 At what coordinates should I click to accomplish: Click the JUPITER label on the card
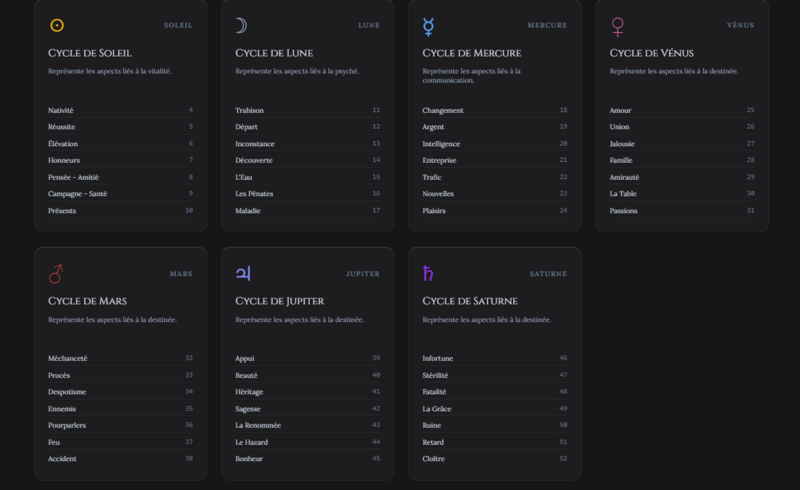click(x=362, y=273)
